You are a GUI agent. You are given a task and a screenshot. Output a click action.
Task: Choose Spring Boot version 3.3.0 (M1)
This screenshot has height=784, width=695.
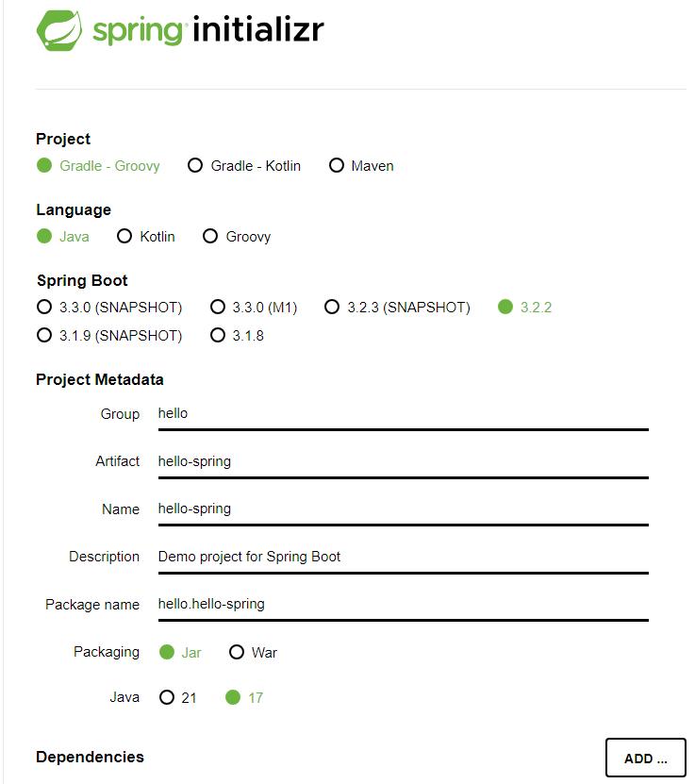[218, 308]
